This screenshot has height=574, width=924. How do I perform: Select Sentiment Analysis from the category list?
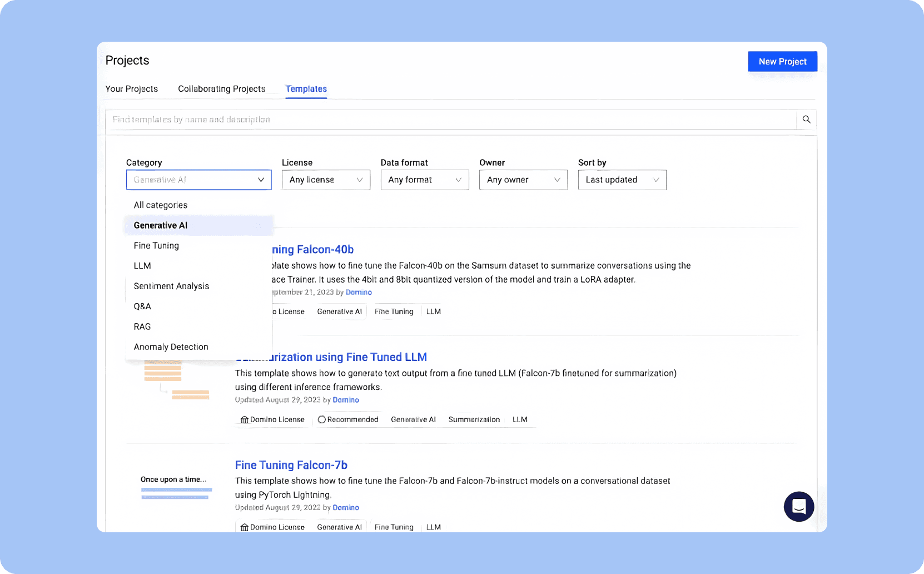171,286
